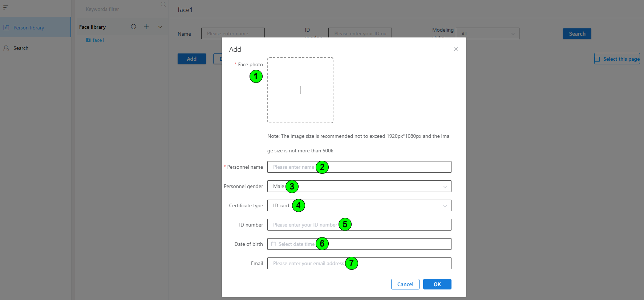Screen dimensions: 644x300
Task: Click the keywords filter search icon
Action: point(163,4)
